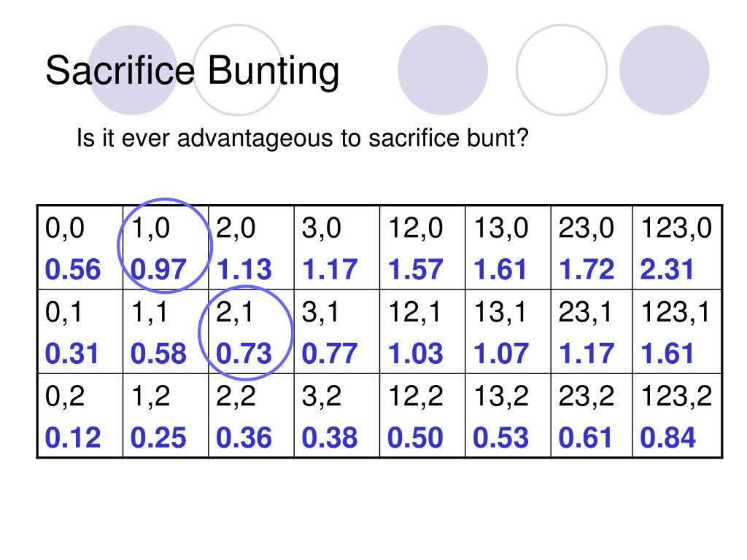Click the circled 1,0 table cell
747x560 pixels.
click(166, 248)
